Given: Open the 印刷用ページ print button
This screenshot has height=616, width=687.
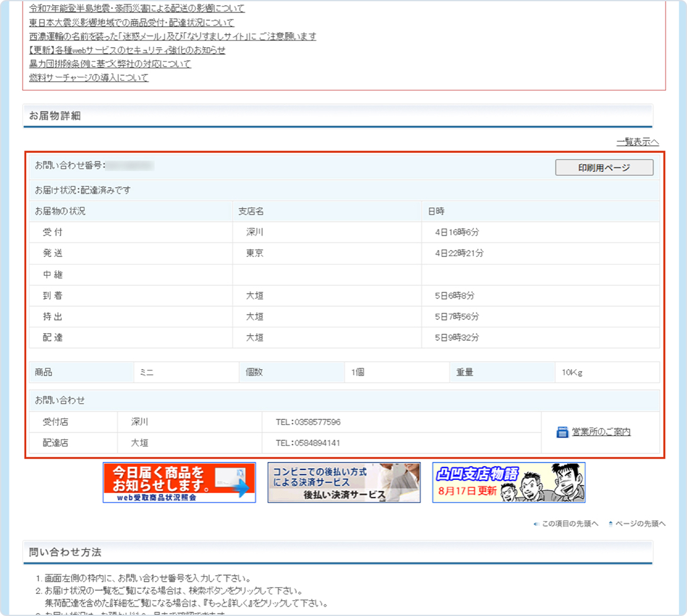Looking at the screenshot, I should (x=604, y=168).
